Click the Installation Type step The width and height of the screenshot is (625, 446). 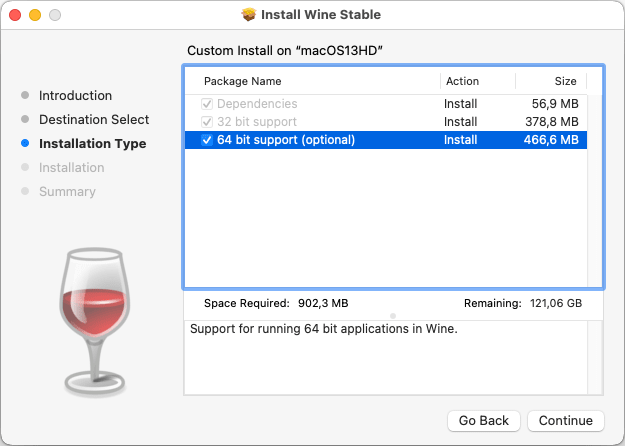(92, 143)
